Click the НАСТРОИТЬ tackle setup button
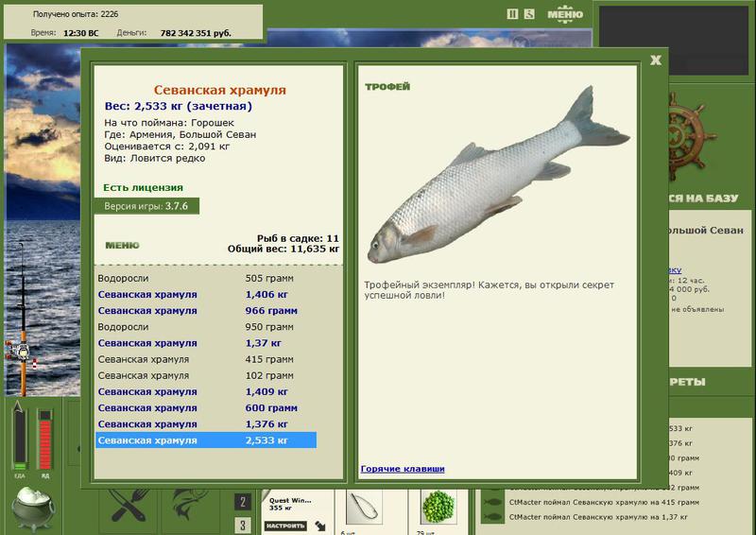756x535 pixels. (x=285, y=526)
